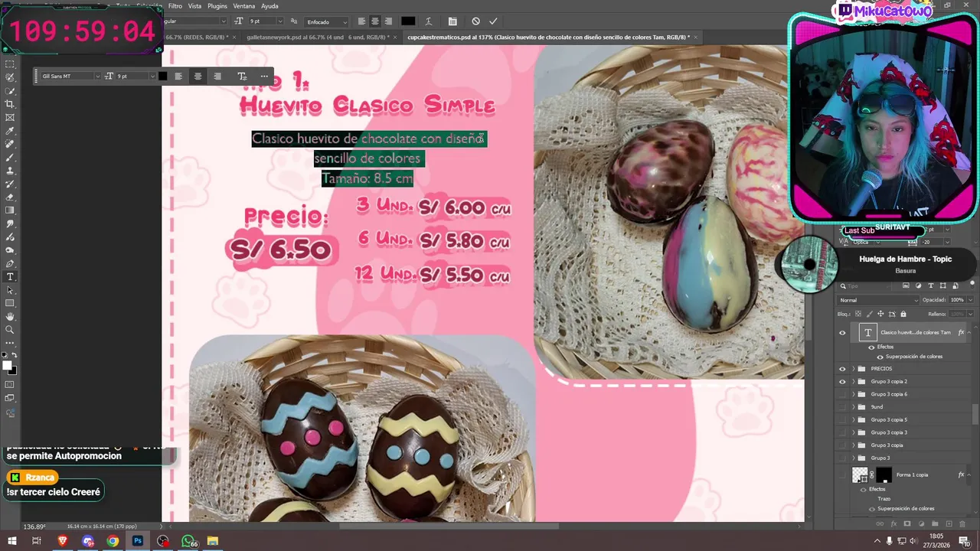This screenshot has width=980, height=551.
Task: Toggle Quick Mask mode in toolbar
Action: pos(10,385)
